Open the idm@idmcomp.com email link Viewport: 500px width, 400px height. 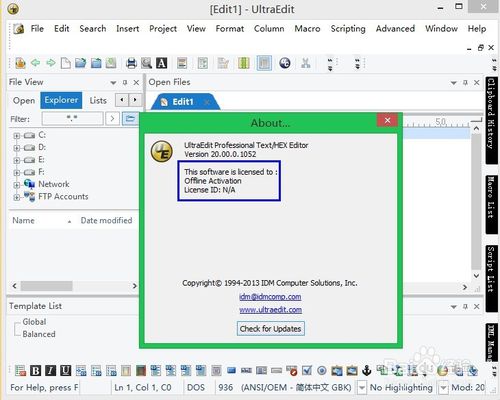[270, 296]
